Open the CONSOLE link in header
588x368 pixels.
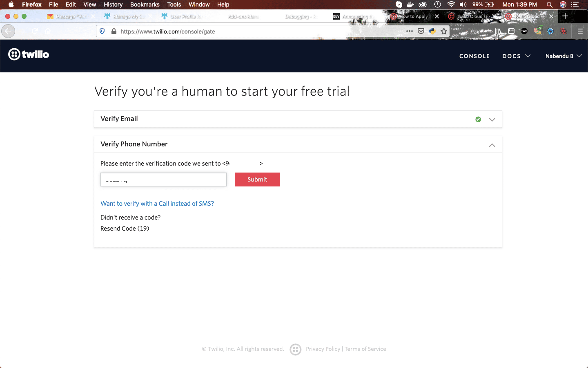point(474,56)
